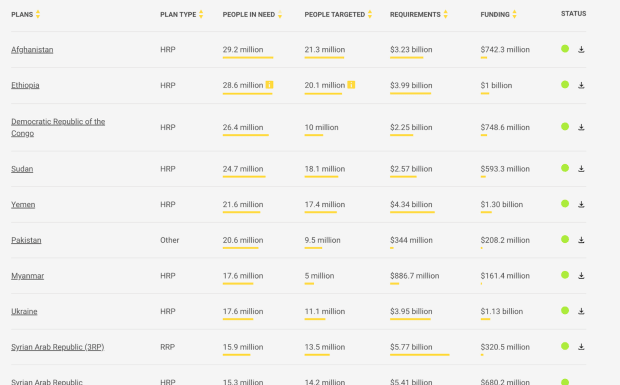Screen dimensions: 620x385
Task: Click Ukraine's $1.13 billion funding
Action: tap(502, 311)
